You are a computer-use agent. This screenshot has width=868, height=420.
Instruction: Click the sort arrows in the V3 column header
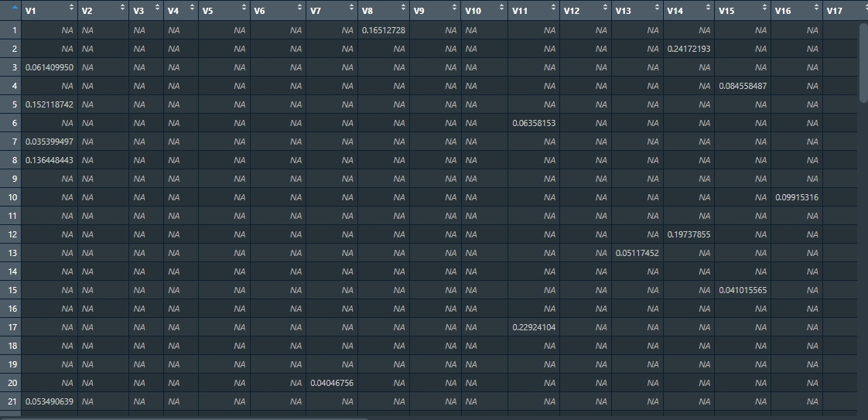click(158, 8)
